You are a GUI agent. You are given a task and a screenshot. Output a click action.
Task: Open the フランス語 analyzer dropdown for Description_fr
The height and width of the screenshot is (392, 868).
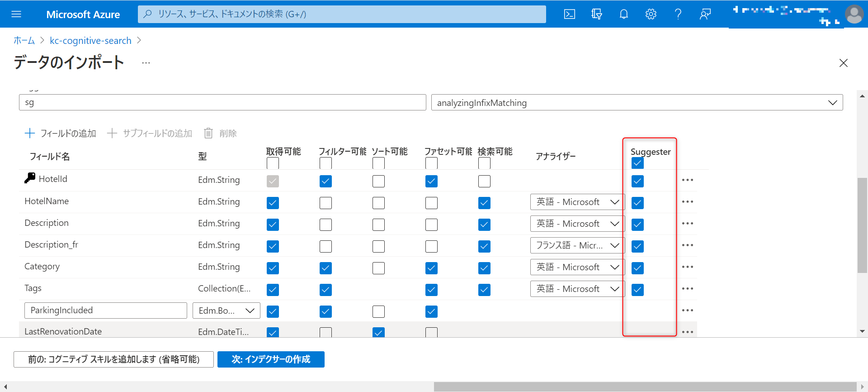pyautogui.click(x=577, y=245)
